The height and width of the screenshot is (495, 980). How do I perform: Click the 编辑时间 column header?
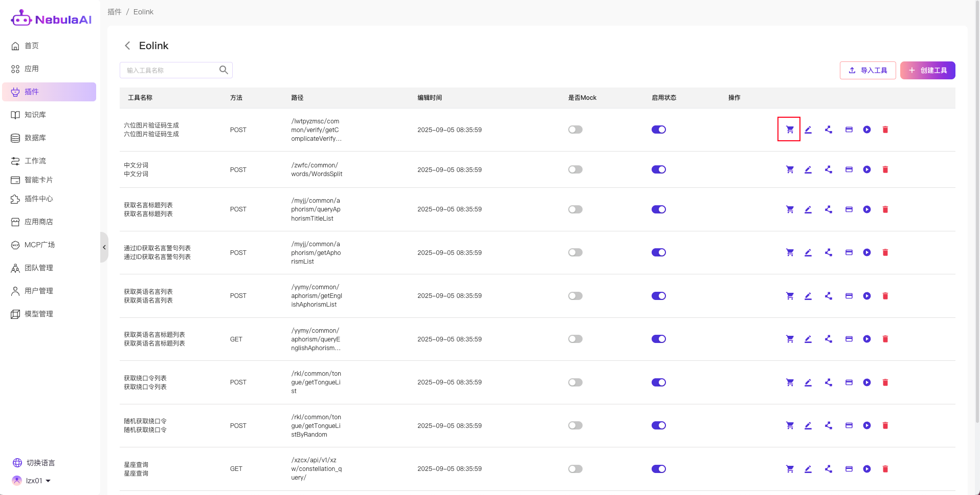coord(430,98)
